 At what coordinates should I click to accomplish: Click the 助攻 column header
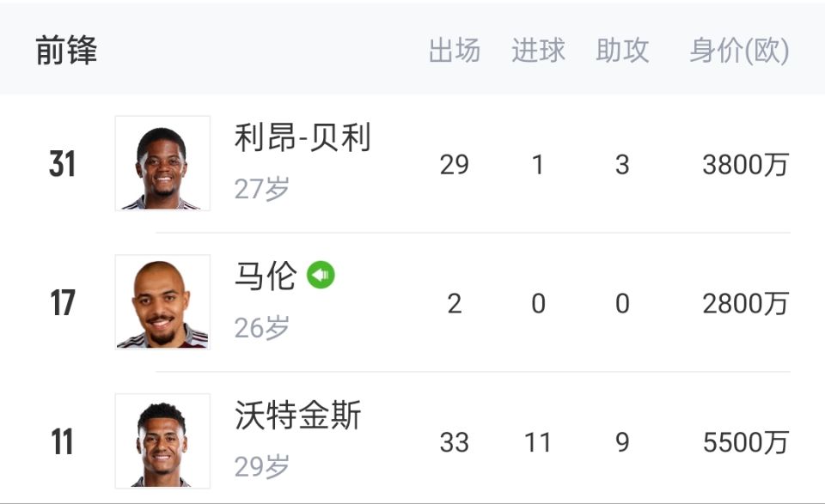point(622,51)
